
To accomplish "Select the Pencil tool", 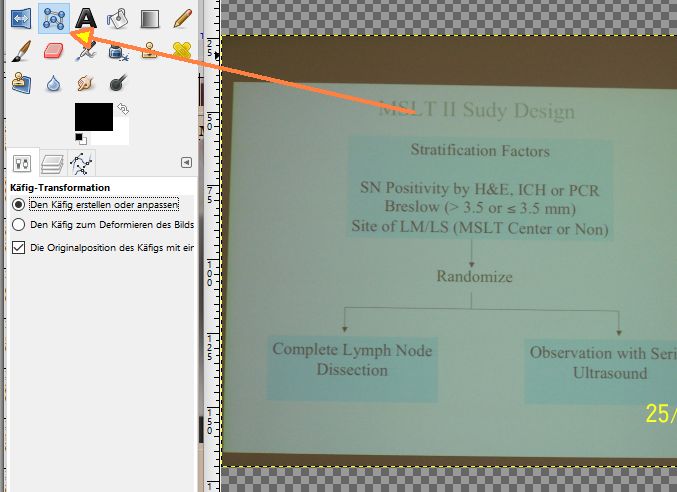I will (182, 17).
